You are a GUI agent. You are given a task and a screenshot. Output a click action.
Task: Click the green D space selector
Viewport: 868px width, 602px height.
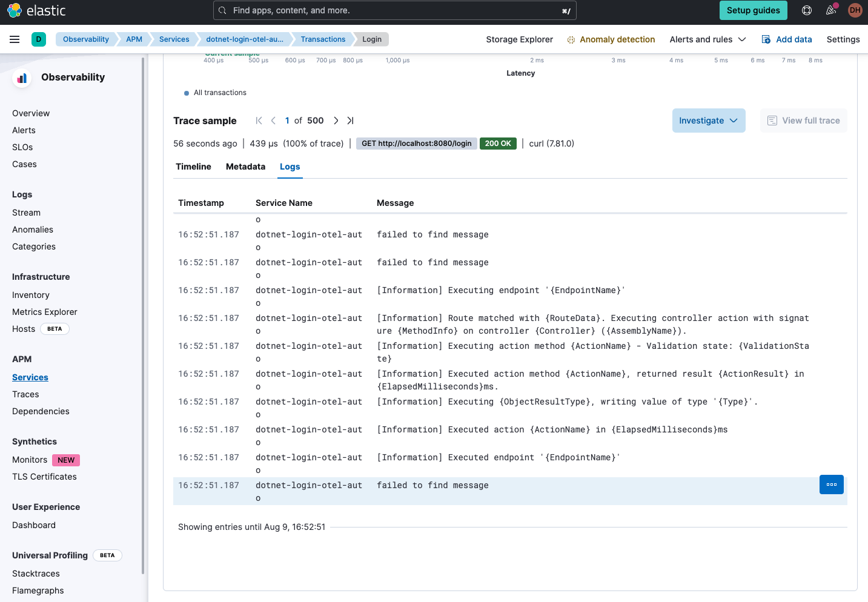tap(39, 39)
